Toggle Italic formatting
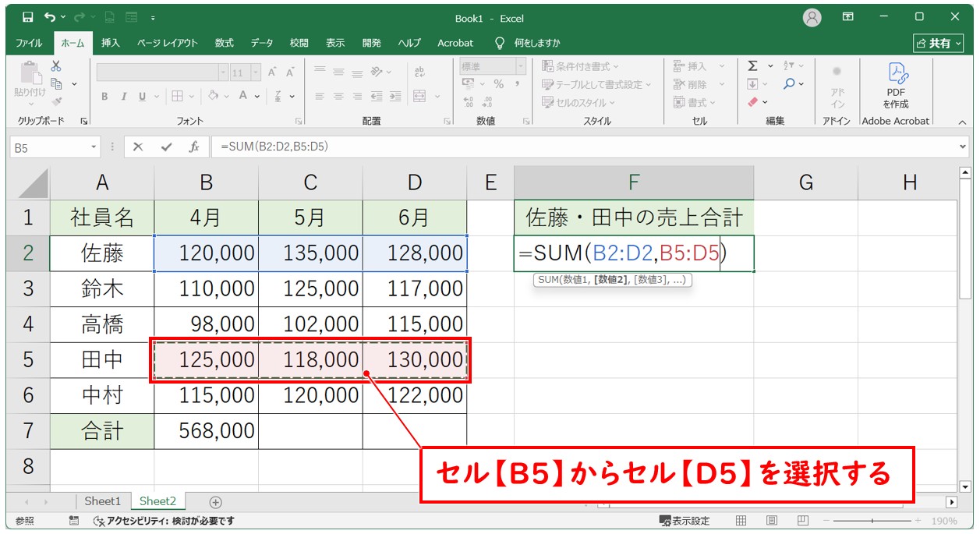The image size is (980, 534). [123, 96]
